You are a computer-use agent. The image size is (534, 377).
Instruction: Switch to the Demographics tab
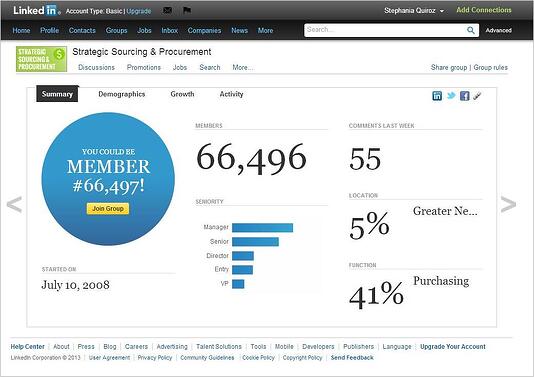point(122,94)
